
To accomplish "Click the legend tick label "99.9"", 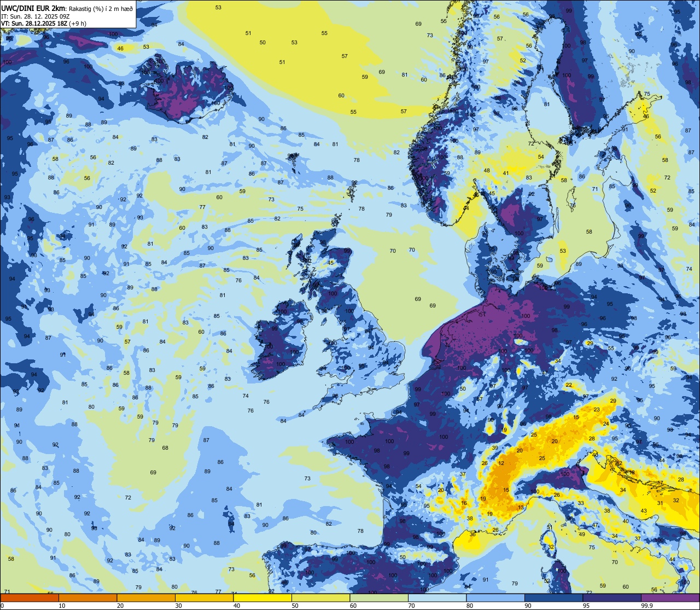I will [x=647, y=606].
